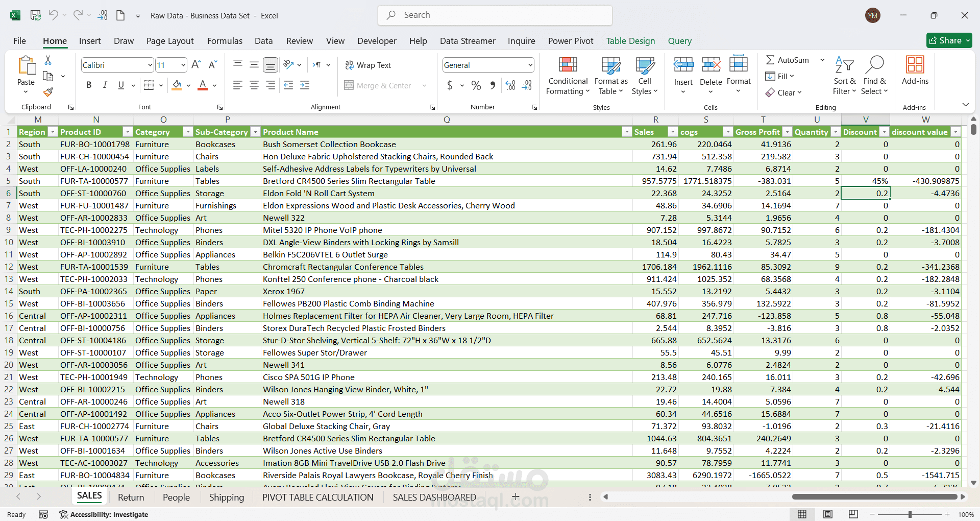Open the Formulas ribbon tab
The height and width of the screenshot is (521, 980).
pyautogui.click(x=225, y=41)
